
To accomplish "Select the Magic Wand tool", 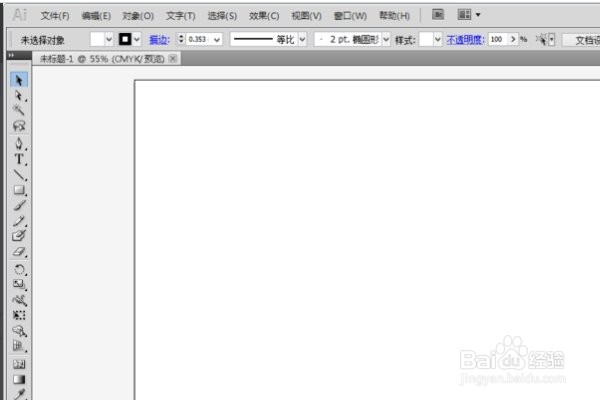I will click(x=19, y=110).
